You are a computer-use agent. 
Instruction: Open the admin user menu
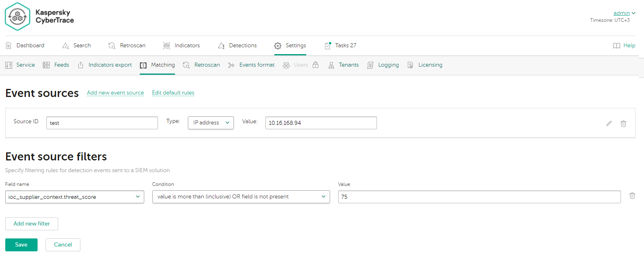click(624, 13)
